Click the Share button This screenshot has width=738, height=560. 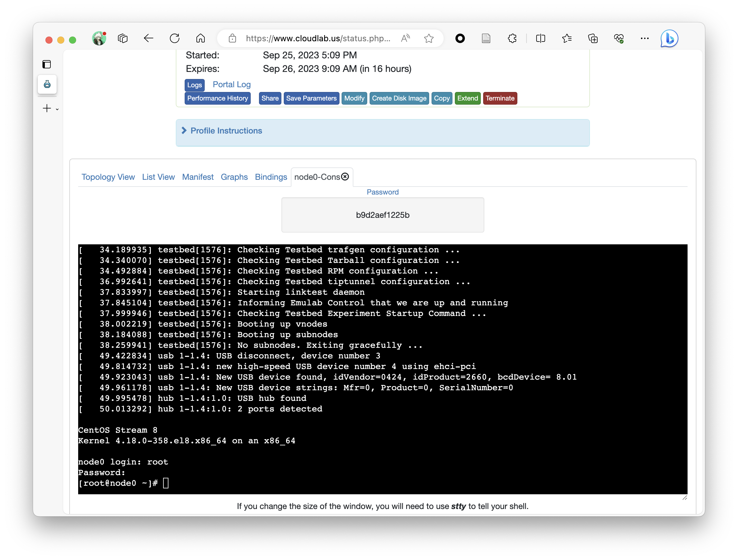tap(270, 98)
